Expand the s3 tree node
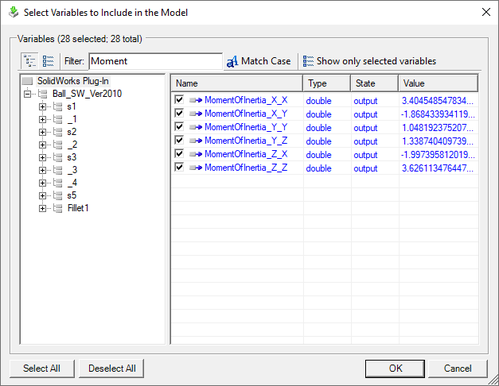Screen dimensions: 499x386 point(42,157)
